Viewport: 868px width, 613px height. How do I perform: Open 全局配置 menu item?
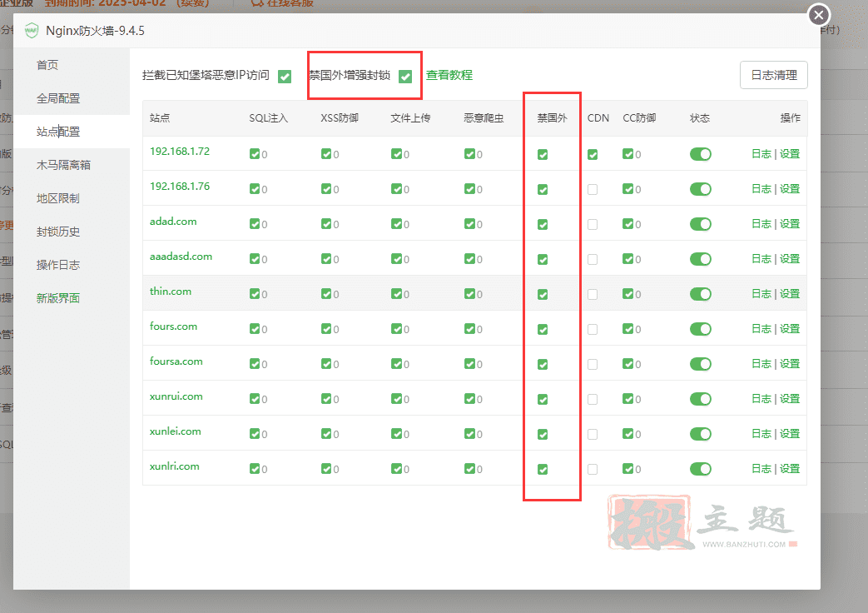[58, 98]
